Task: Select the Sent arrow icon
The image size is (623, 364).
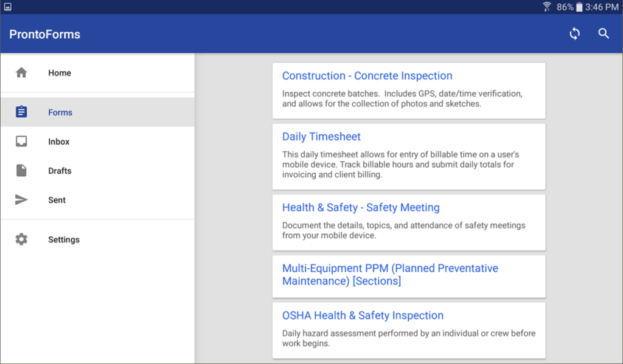Action: [x=21, y=200]
